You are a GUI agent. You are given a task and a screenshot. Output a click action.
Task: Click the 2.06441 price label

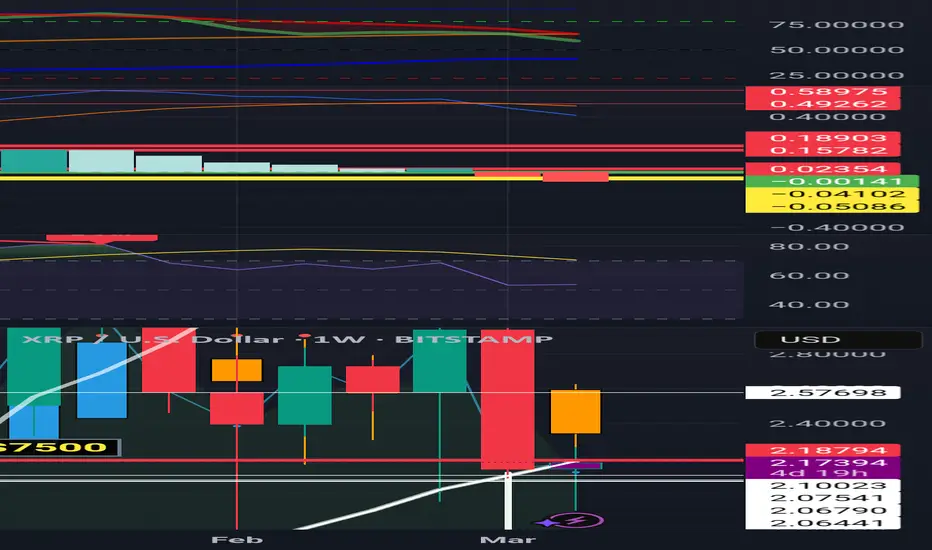pos(823,523)
